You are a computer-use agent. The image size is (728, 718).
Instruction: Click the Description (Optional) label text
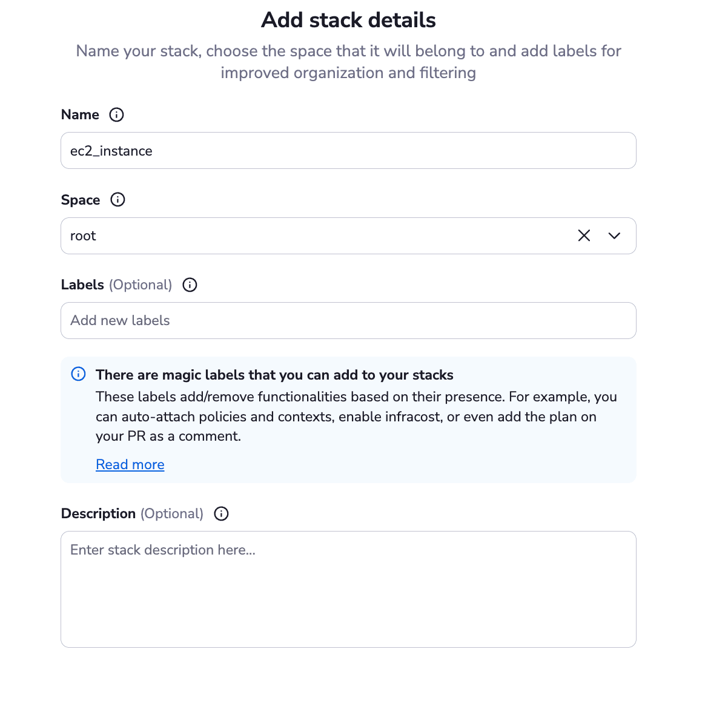point(132,513)
